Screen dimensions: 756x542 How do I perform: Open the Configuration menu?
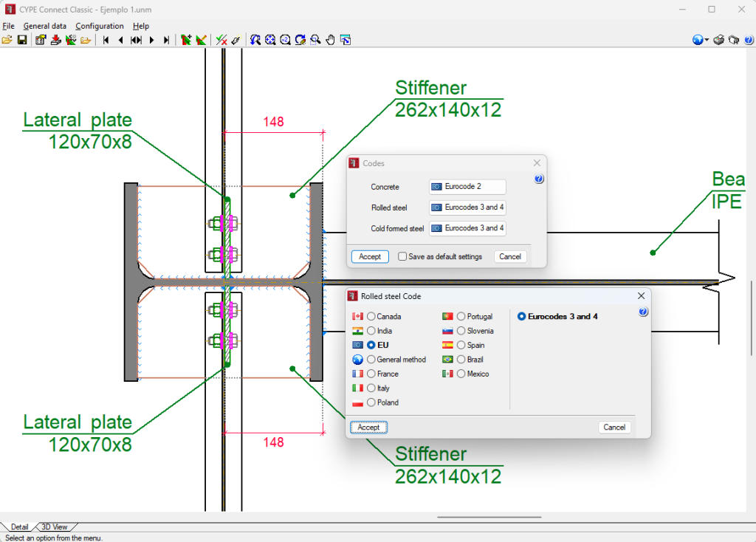point(100,26)
